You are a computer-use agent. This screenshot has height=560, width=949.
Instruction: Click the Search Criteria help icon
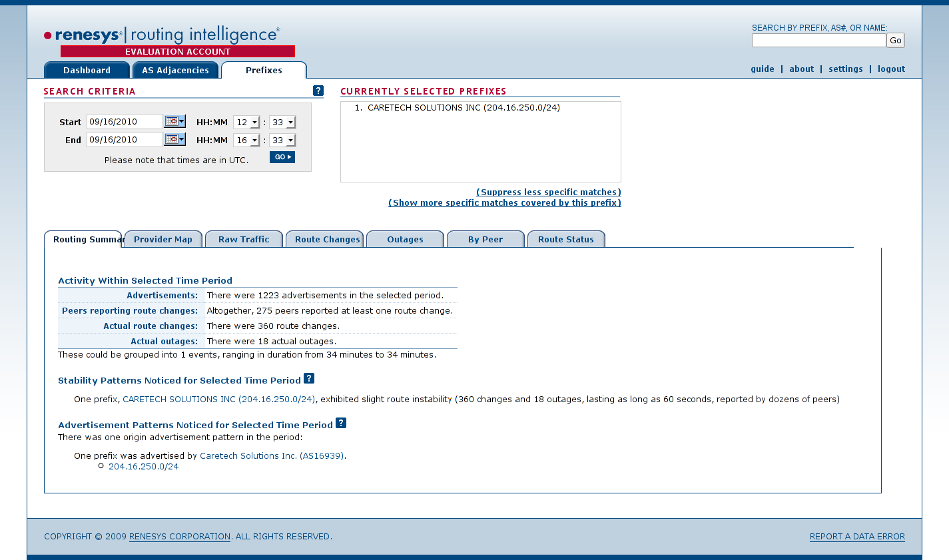coord(318,91)
